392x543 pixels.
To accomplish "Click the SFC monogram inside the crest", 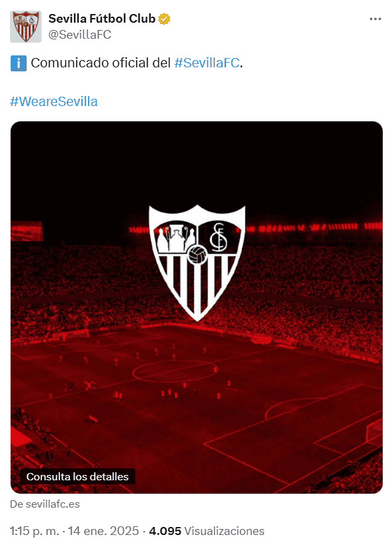I will (219, 237).
